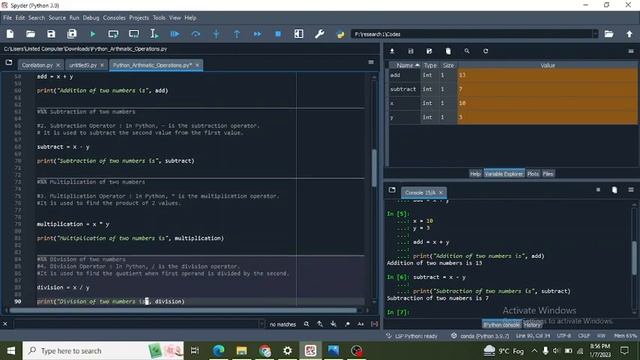Switch to History tab
The height and width of the screenshot is (360, 640).
tap(532, 325)
